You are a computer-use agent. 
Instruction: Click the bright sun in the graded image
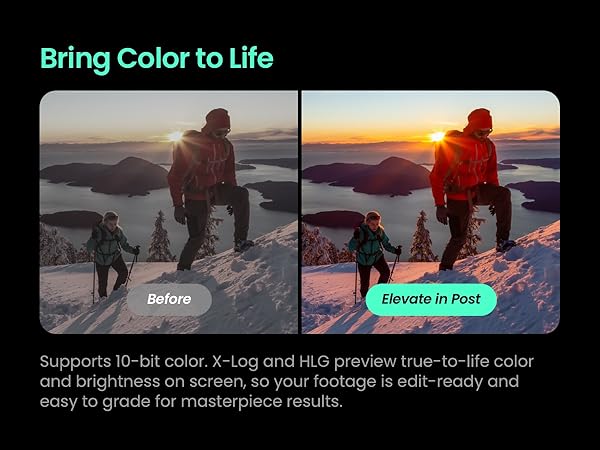[437, 136]
